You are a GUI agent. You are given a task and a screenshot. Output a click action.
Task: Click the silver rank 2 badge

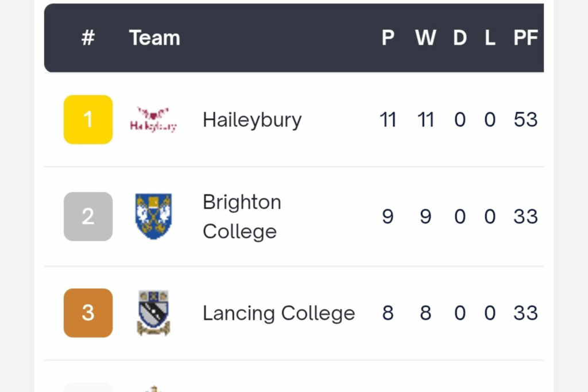(88, 216)
